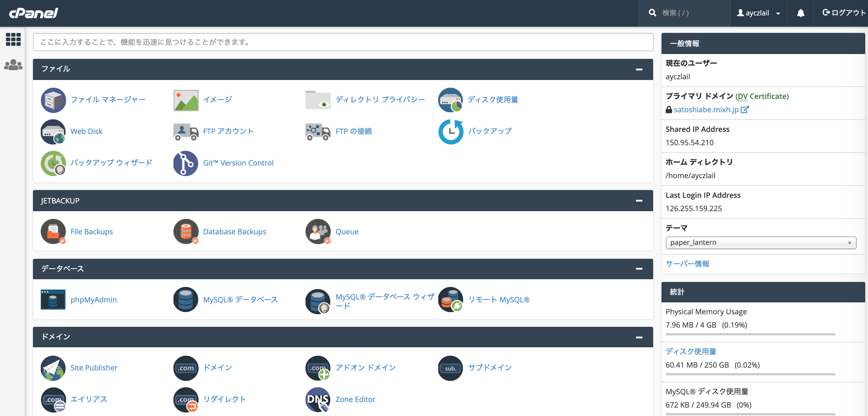Click the Disk Usage icon

[451, 100]
